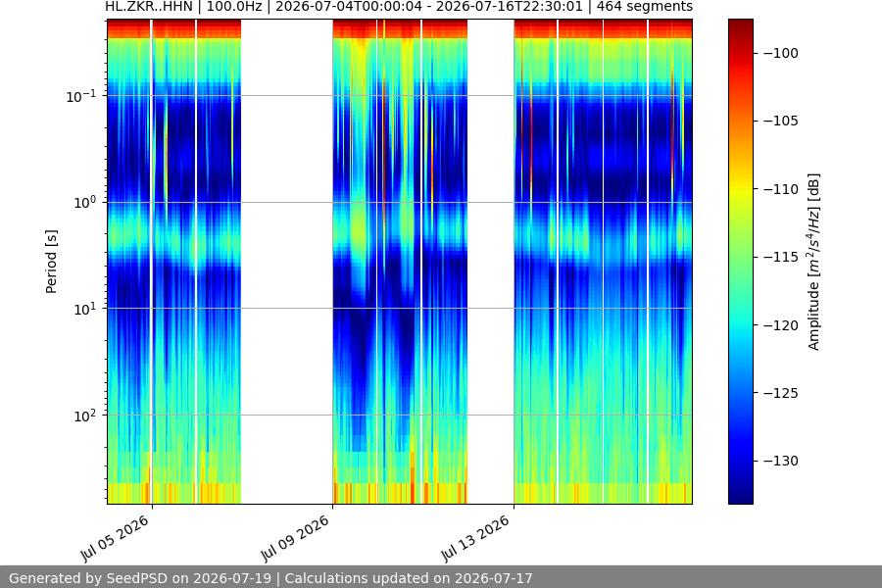
Task: Click the Amplitude [dB] colorbar label
Action: 813,262
